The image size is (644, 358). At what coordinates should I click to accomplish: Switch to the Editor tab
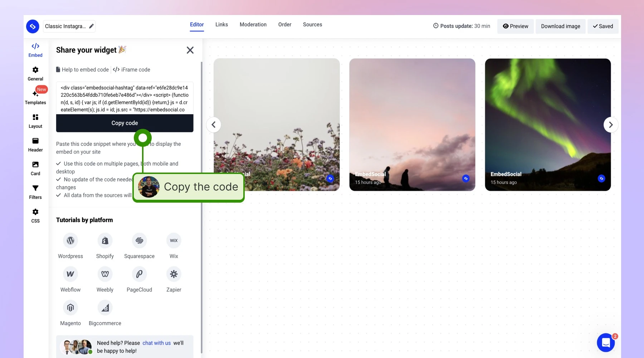(x=197, y=25)
